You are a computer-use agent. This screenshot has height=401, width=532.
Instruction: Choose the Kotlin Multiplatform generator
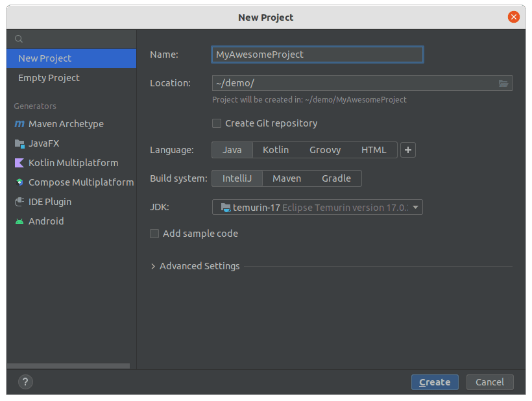click(x=71, y=163)
